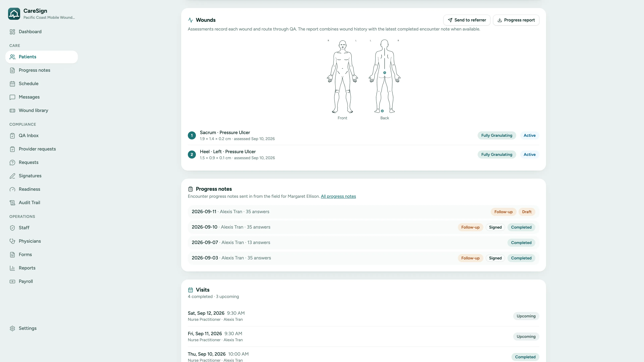This screenshot has height=362, width=644.
Task: Click the Provider requests icon
Action: coord(12,149)
